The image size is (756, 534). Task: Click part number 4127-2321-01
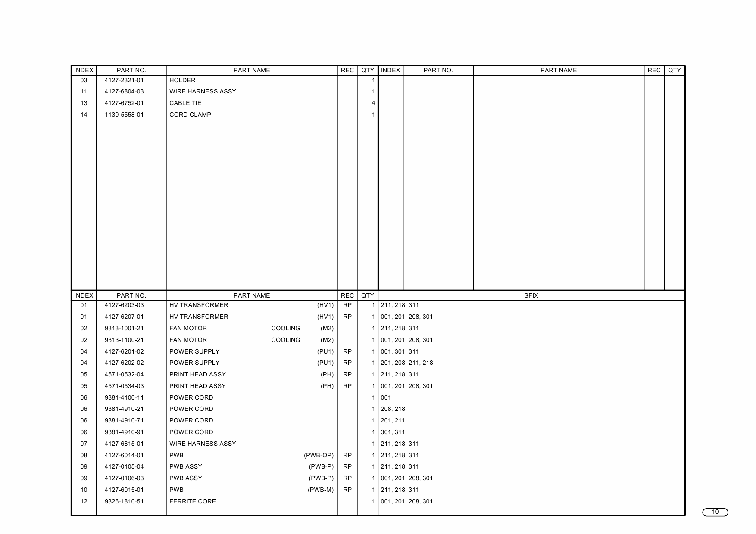tap(124, 80)
